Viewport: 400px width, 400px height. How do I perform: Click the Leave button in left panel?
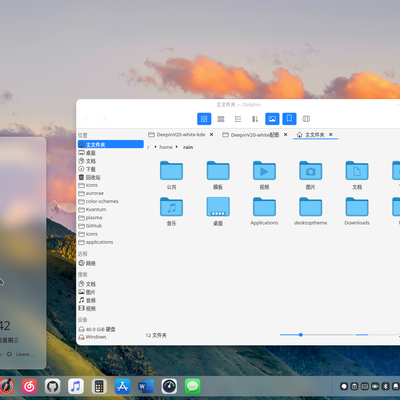click(x=21, y=354)
